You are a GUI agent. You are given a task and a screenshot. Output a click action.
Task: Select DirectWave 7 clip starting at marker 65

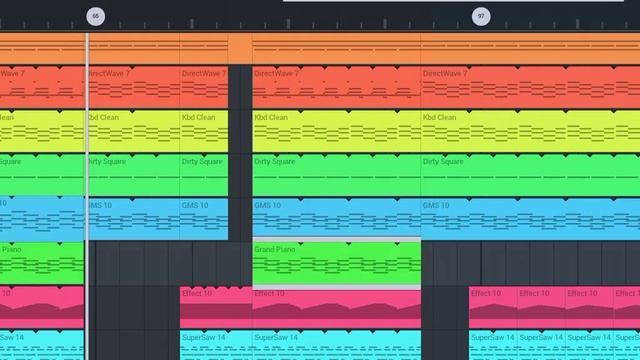pos(134,87)
